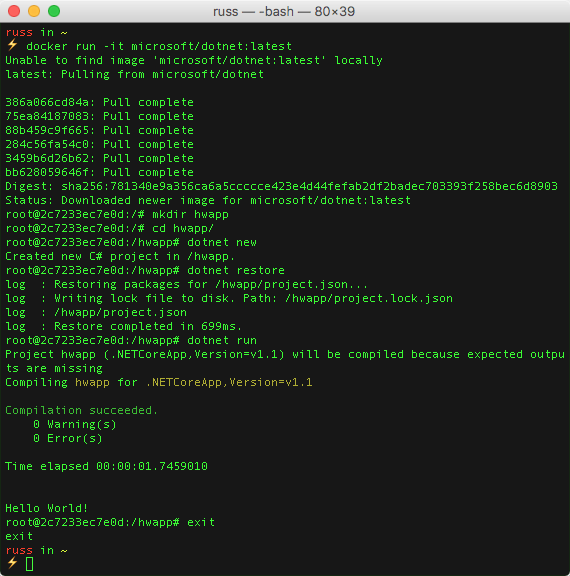Click the 'Compilation succeeded.' message
This screenshot has width=570, height=576.
[82, 410]
